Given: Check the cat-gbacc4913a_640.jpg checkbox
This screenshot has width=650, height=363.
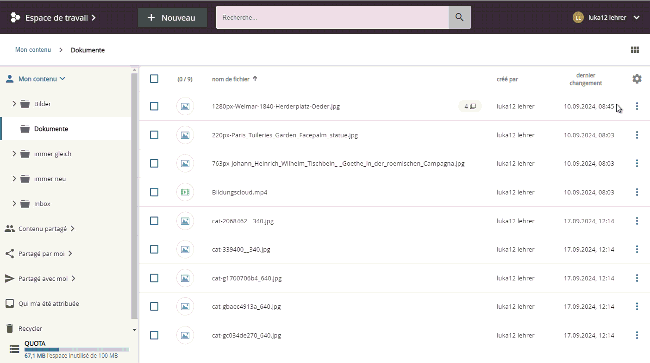Looking at the screenshot, I should point(154,307).
